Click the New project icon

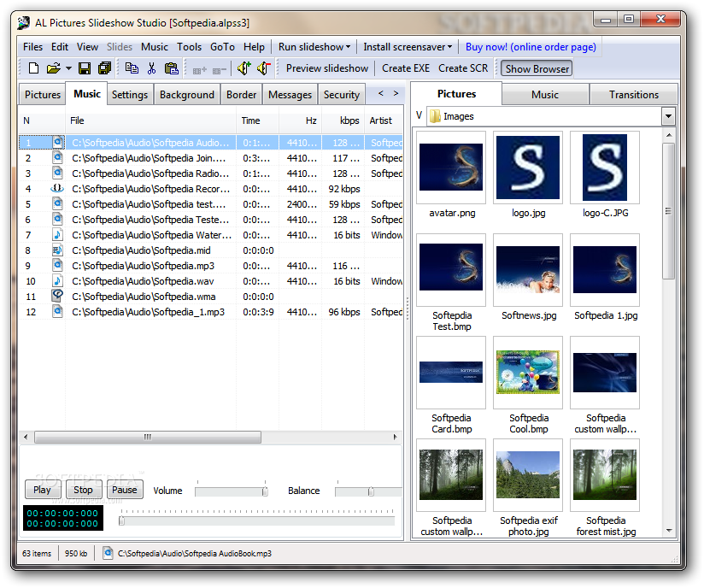click(x=33, y=68)
